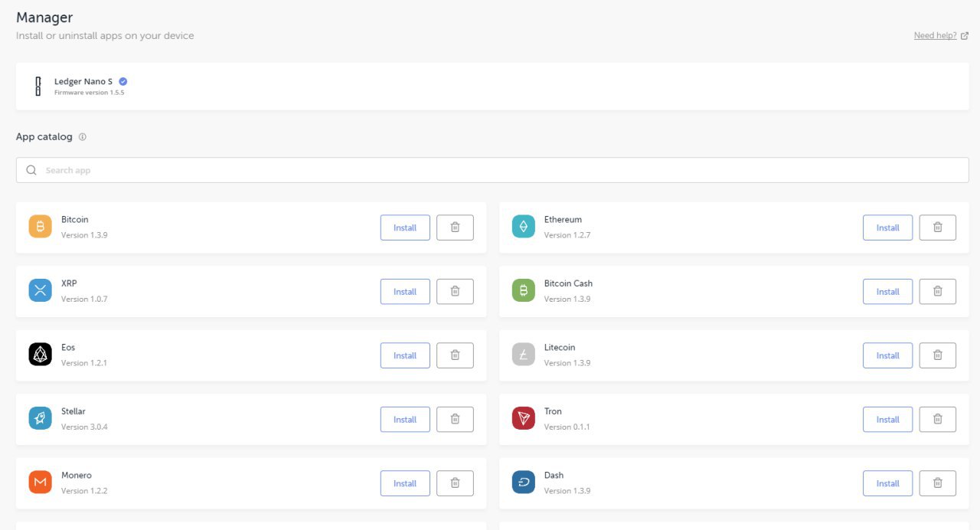Uninstall Ethereum with its trash icon
The width and height of the screenshot is (980, 530).
click(x=937, y=227)
